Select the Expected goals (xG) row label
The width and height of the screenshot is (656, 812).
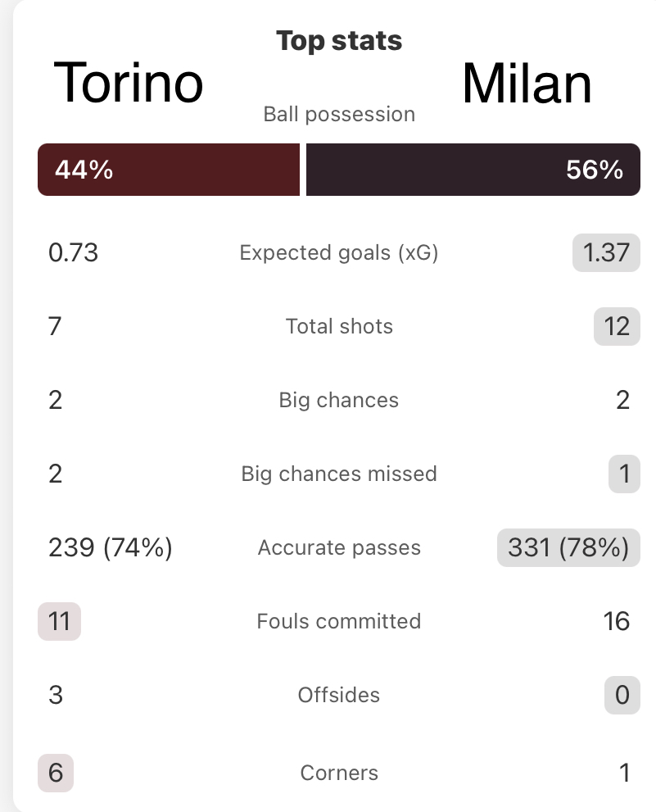[x=339, y=252]
